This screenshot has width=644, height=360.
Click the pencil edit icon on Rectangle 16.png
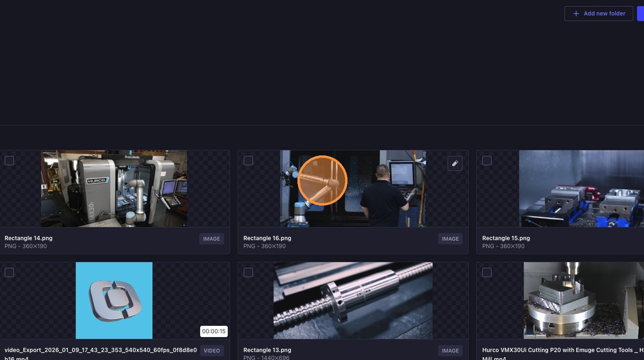[455, 163]
